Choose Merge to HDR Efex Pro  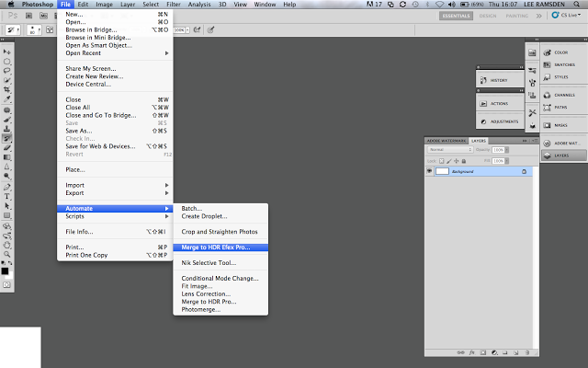pyautogui.click(x=220, y=247)
